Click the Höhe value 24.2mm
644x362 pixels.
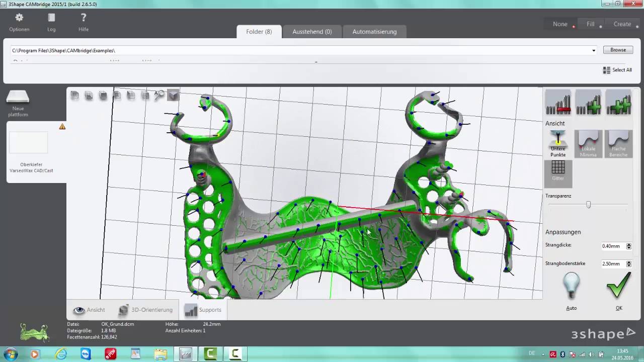pyautogui.click(x=212, y=324)
